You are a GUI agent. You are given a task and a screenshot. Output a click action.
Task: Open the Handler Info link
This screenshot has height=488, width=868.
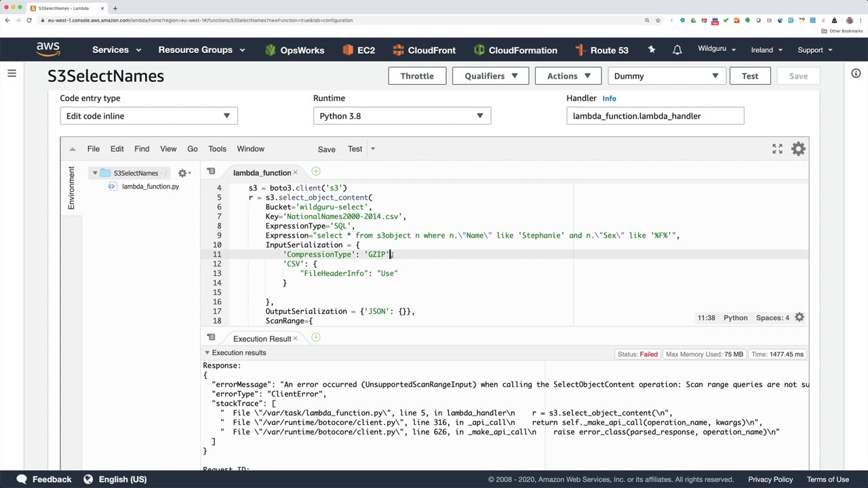pyautogui.click(x=609, y=98)
